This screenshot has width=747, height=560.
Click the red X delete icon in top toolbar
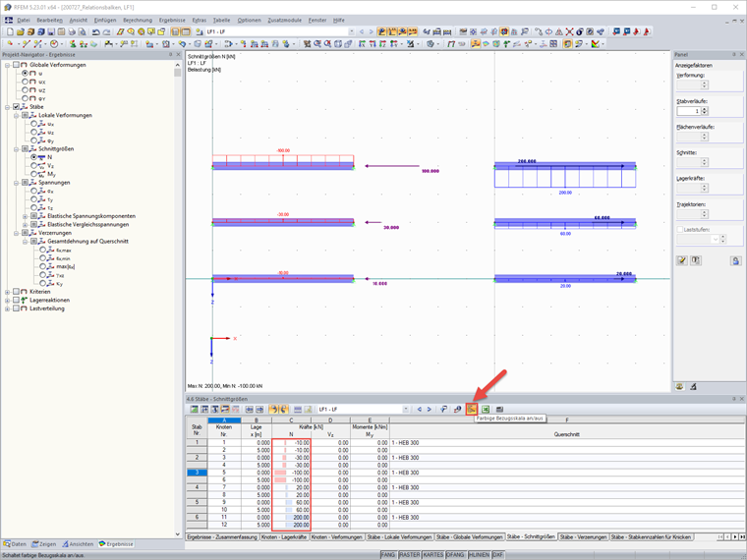569,31
